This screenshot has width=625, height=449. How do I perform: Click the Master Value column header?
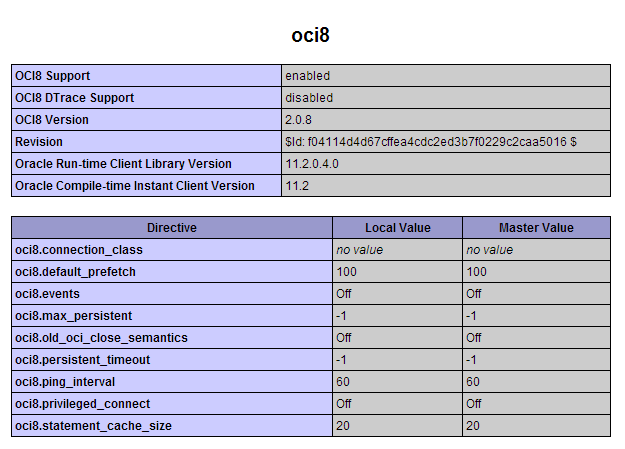point(536,228)
